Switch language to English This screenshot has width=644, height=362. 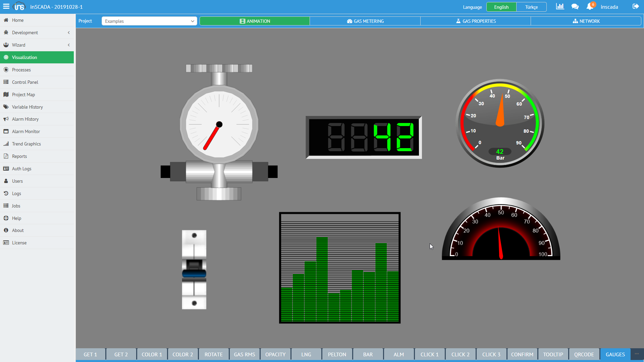(501, 7)
